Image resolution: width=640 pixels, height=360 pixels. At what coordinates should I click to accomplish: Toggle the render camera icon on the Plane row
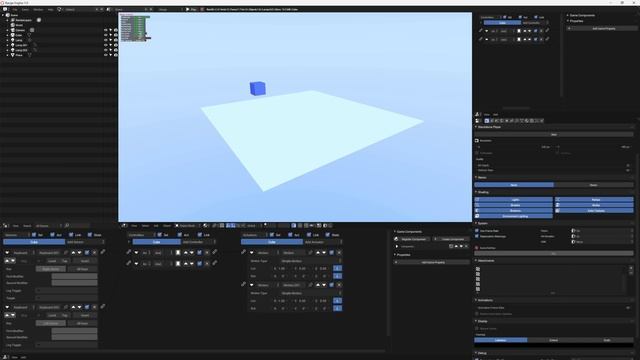click(116, 55)
